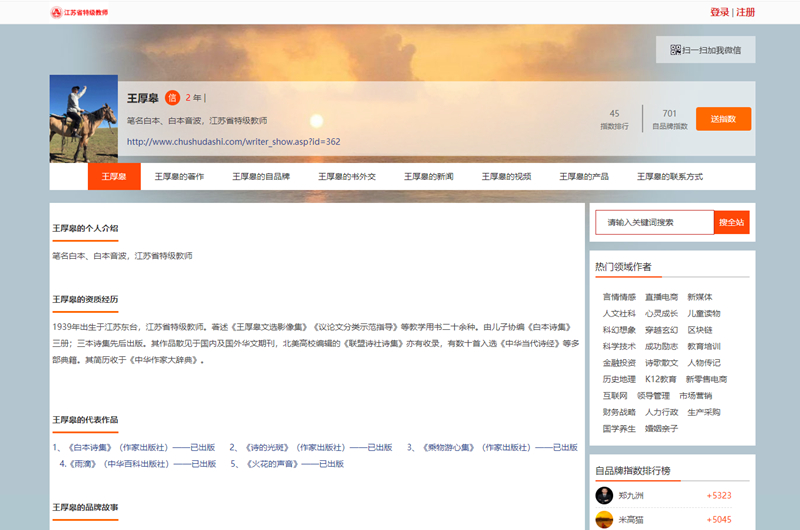Open the chushudashi.com writer profile URL

233,141
